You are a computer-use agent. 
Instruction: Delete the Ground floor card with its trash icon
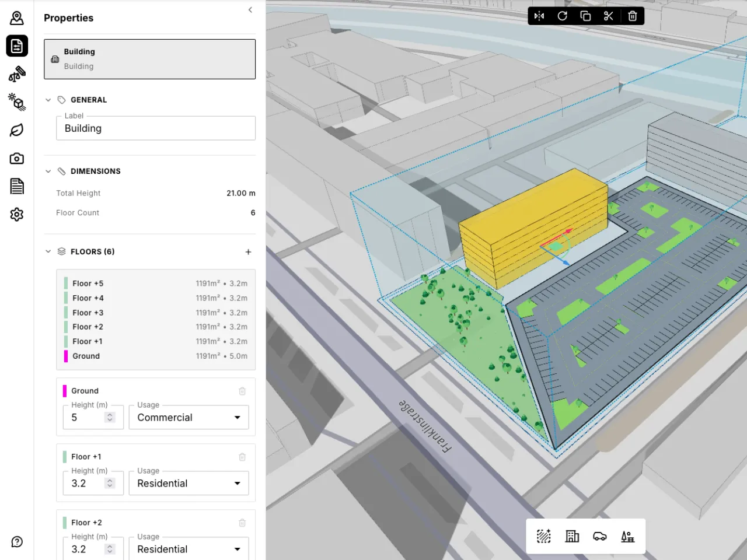coord(242,391)
